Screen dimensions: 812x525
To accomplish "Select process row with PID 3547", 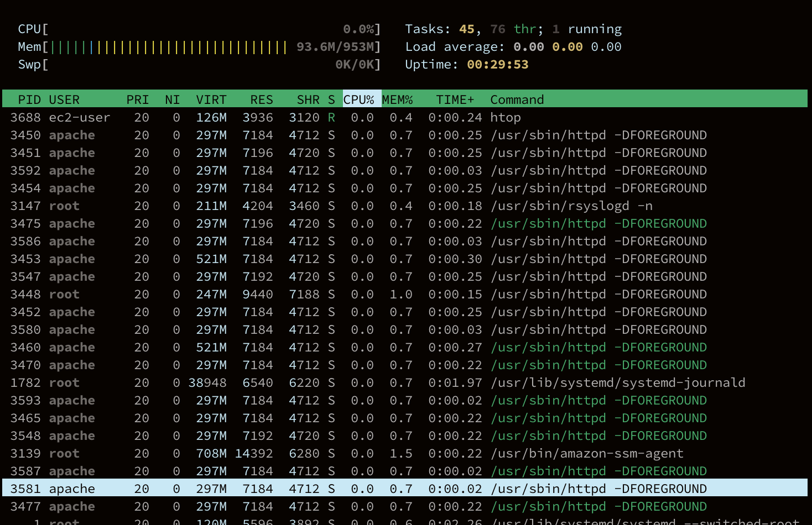I will (x=405, y=276).
